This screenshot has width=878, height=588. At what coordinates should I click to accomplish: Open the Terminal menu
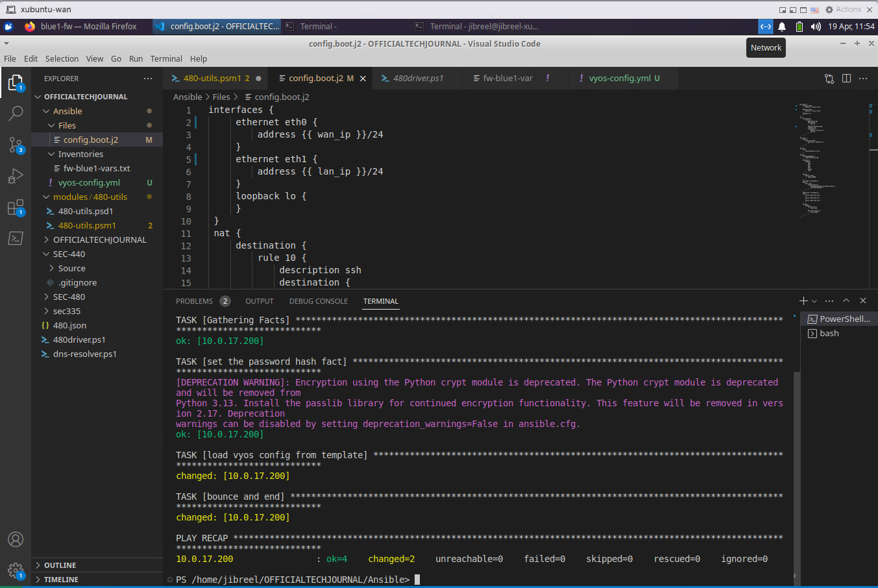[166, 58]
